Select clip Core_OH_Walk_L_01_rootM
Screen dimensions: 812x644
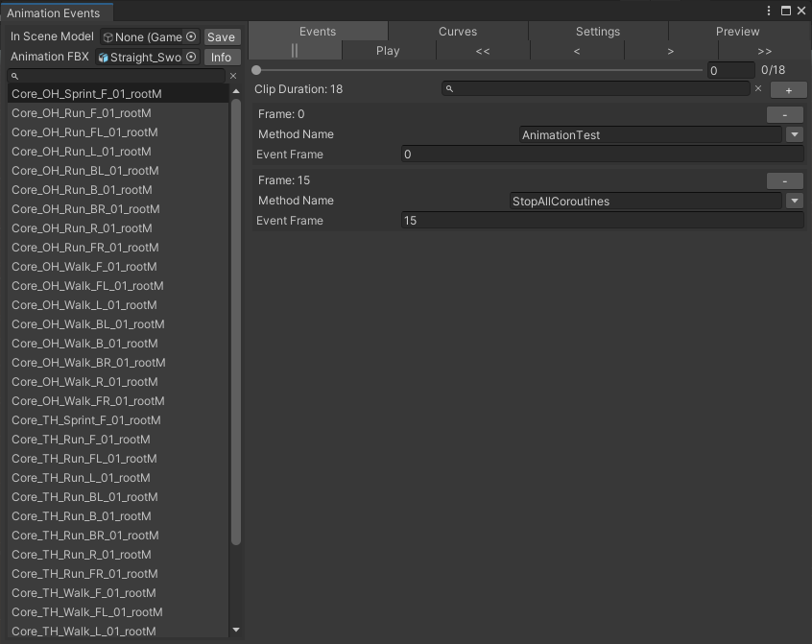[118, 304]
